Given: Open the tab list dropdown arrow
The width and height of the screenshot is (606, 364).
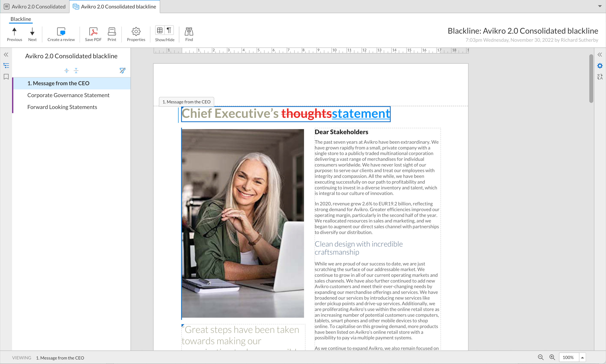Looking at the screenshot, I should pos(600,6).
